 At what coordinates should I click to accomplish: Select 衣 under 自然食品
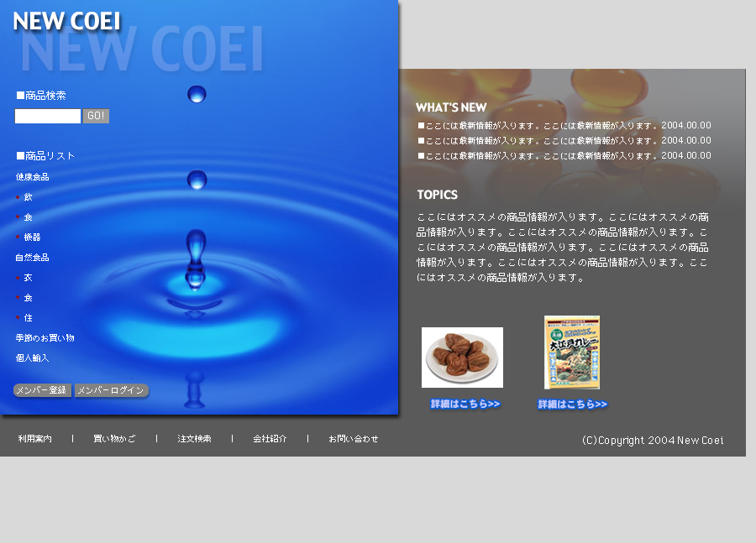click(28, 278)
